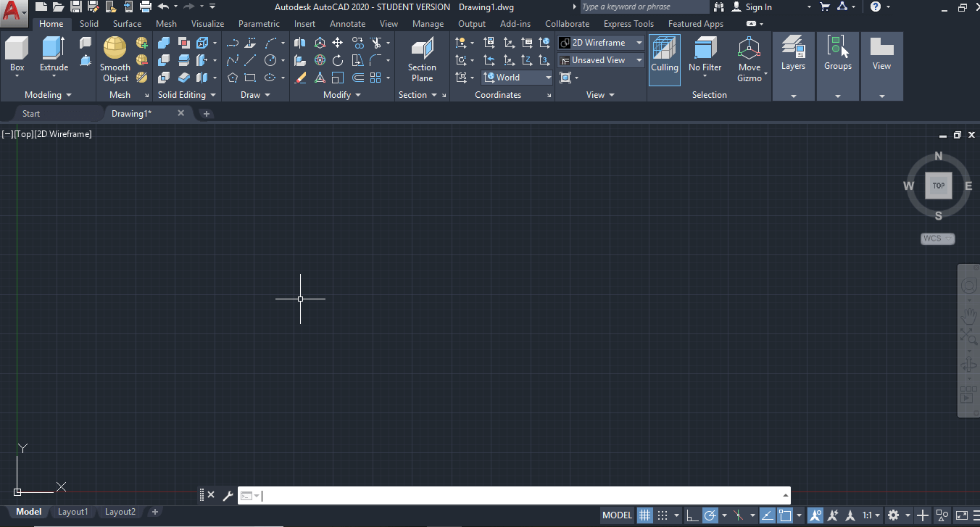Open the Layout1 tab
The width and height of the screenshot is (980, 527).
pos(72,512)
